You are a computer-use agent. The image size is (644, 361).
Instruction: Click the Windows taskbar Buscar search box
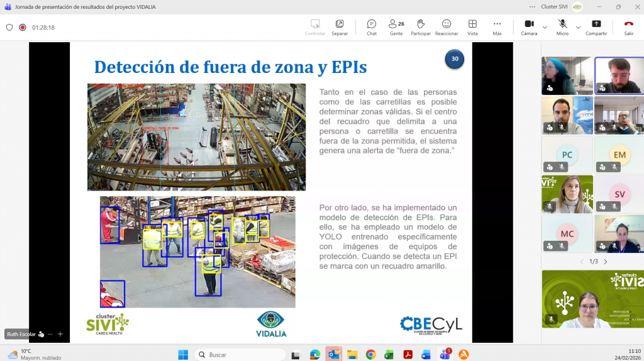[239, 355]
